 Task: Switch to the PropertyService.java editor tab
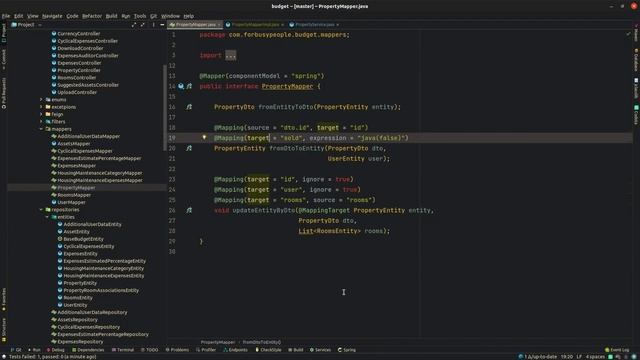(x=314, y=25)
